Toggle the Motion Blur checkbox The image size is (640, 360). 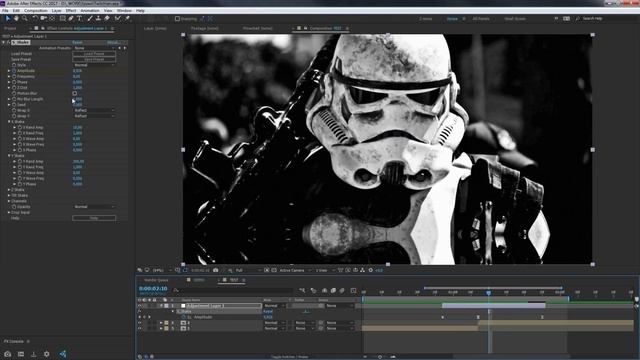(75, 93)
